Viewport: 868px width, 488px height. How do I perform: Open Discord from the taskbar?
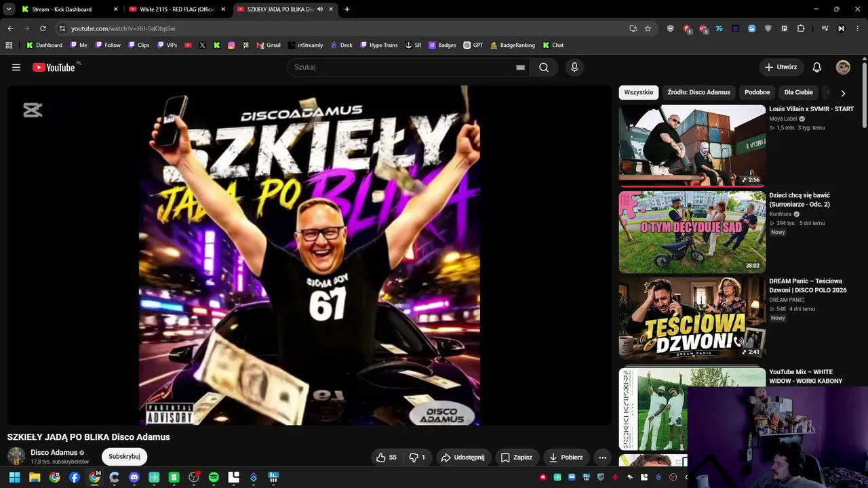134,477
